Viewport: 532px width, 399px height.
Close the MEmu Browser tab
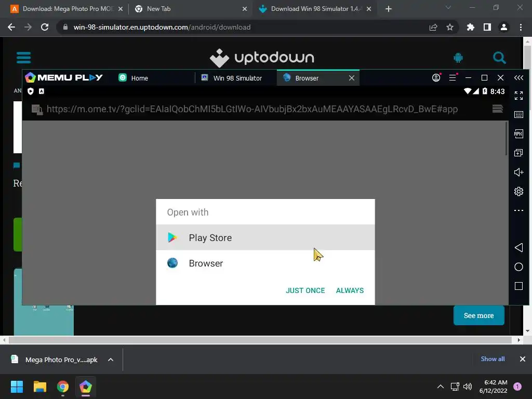pos(352,78)
